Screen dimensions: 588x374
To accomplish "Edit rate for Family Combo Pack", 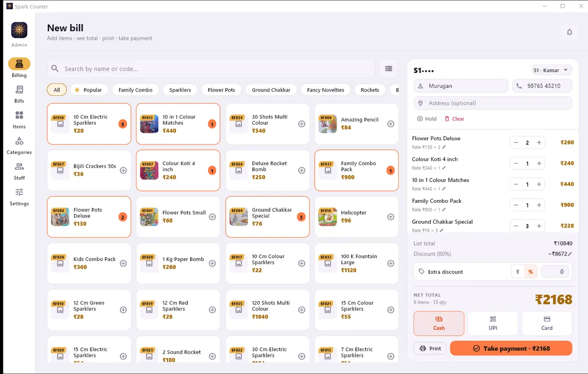I will [444, 210].
